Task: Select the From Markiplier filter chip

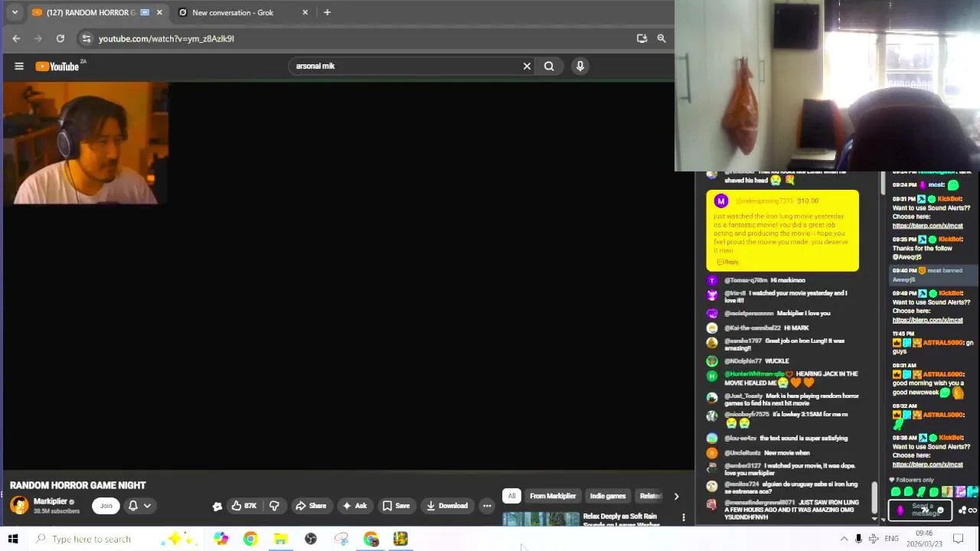Action: pos(553,496)
